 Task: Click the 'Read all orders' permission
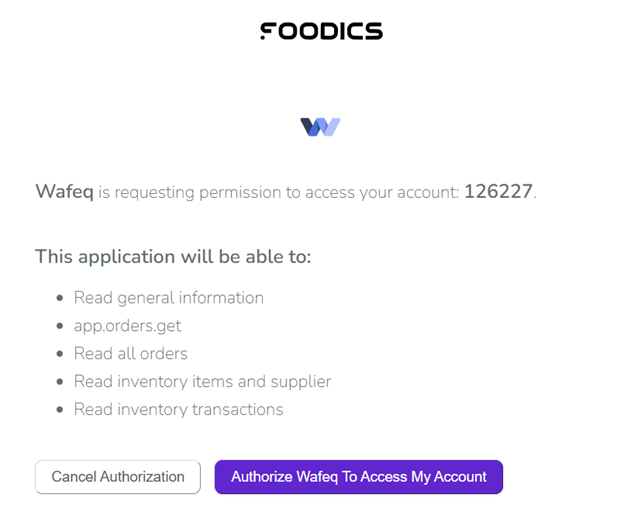[131, 354]
